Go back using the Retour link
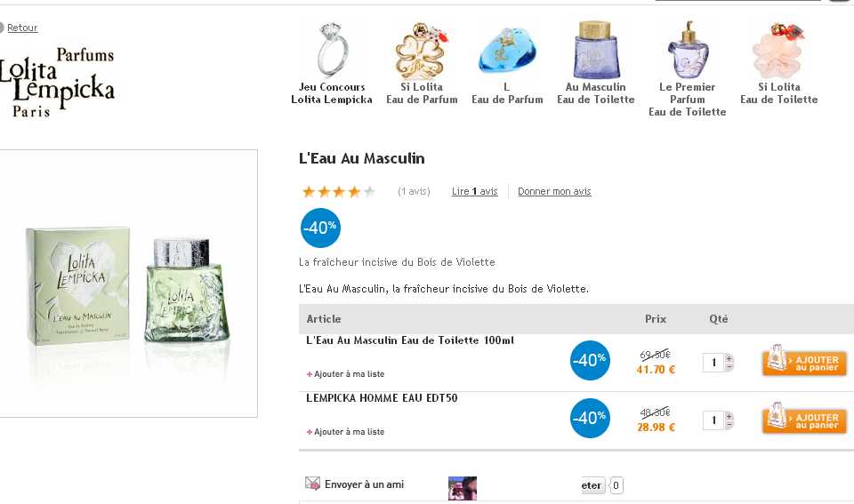854x504 pixels. tap(22, 28)
